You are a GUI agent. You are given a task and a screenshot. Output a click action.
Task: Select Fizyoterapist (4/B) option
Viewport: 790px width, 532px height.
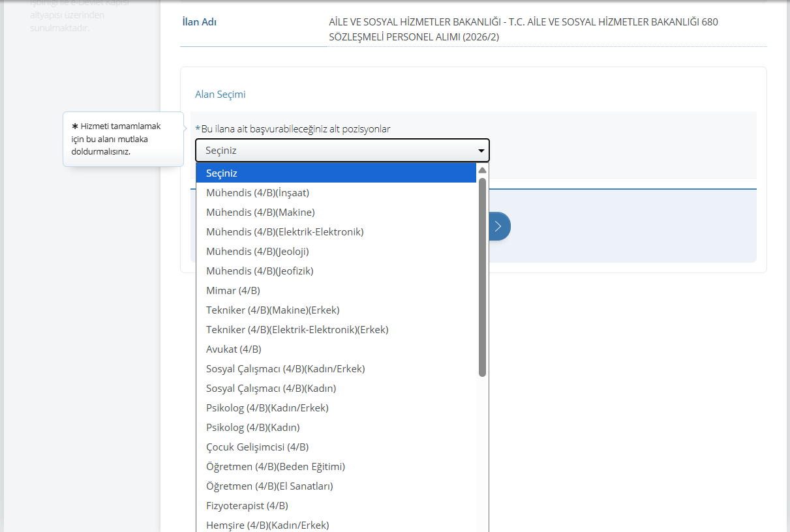click(337, 505)
